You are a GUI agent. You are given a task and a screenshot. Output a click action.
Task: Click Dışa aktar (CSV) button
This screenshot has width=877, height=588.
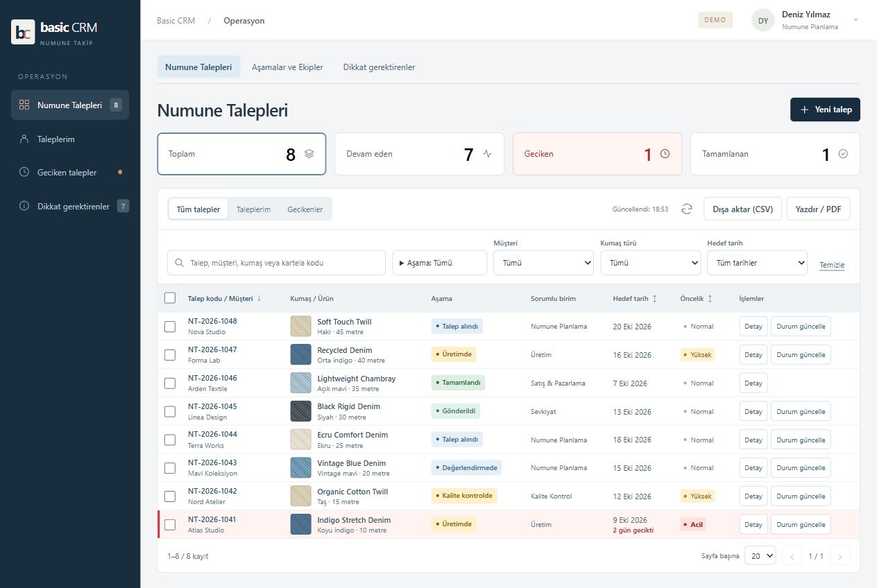click(743, 209)
